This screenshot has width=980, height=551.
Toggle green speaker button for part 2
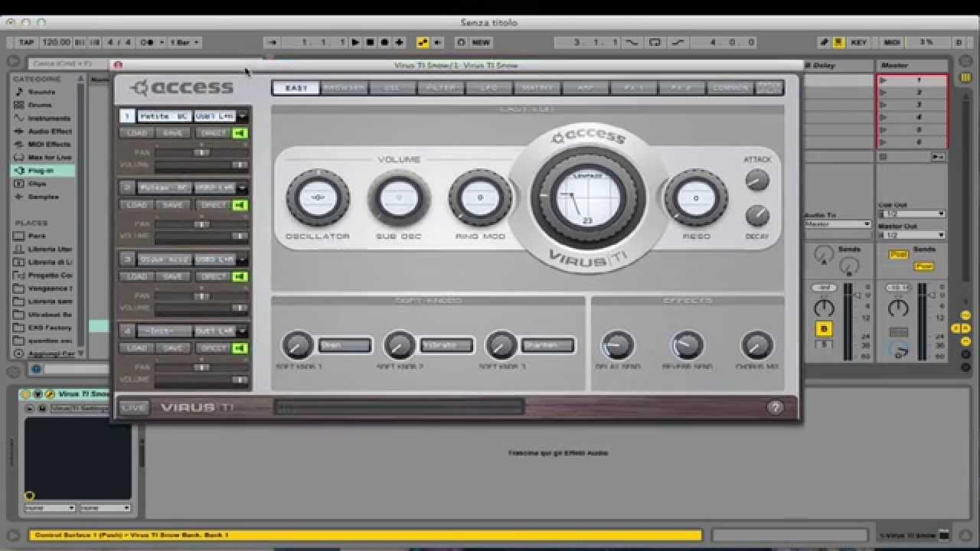(240, 205)
